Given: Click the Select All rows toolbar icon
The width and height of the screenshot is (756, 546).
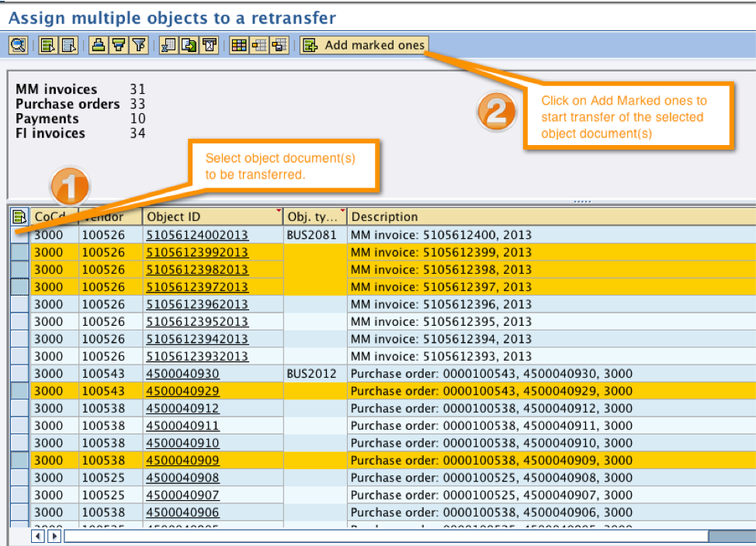Looking at the screenshot, I should click(x=48, y=46).
